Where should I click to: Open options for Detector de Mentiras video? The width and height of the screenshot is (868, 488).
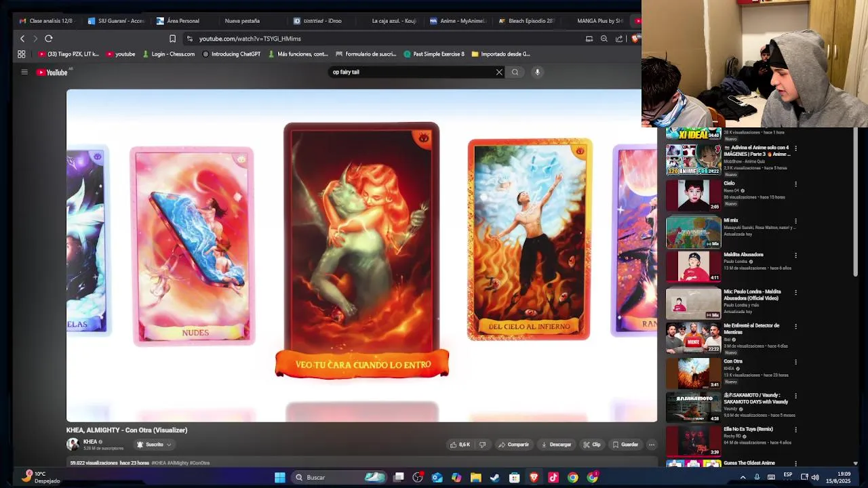tap(795, 326)
